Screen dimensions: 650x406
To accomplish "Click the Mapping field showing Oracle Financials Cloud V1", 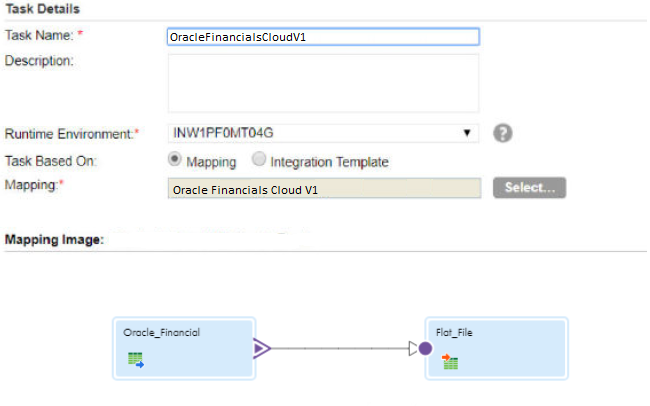I will coord(325,189).
